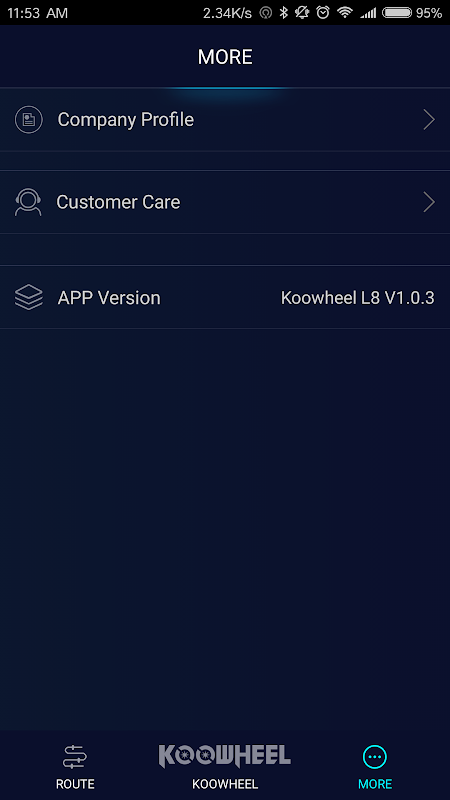450x800 pixels.
Task: Tap the Koowheel logo in bottom bar
Action: click(x=224, y=756)
